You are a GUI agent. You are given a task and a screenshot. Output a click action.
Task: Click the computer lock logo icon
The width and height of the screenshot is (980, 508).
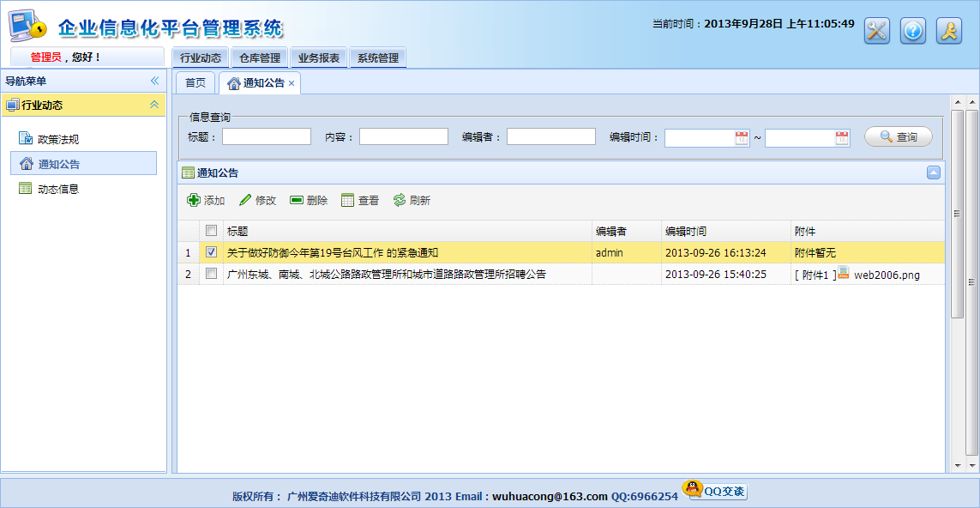coord(27,25)
